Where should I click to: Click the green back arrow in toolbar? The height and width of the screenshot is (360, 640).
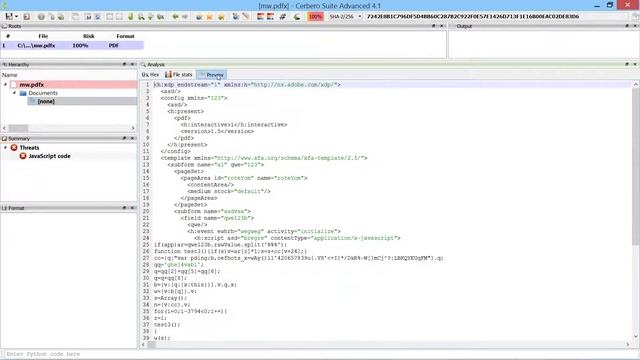(x=176, y=17)
